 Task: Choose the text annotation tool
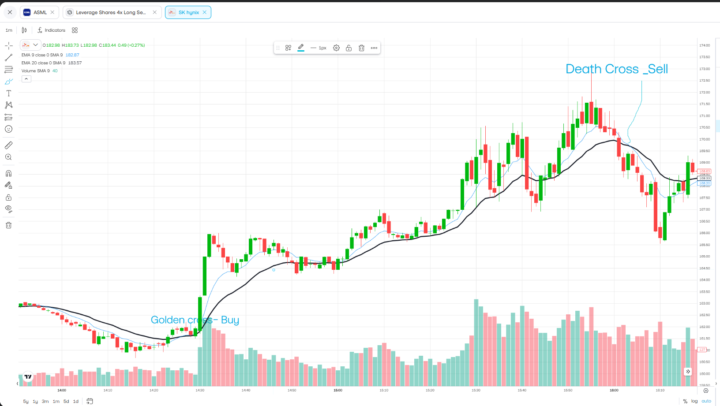(8, 93)
